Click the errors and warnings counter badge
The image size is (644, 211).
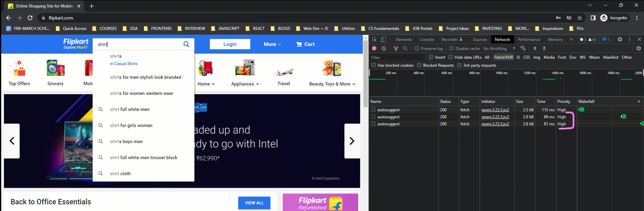coord(588,39)
